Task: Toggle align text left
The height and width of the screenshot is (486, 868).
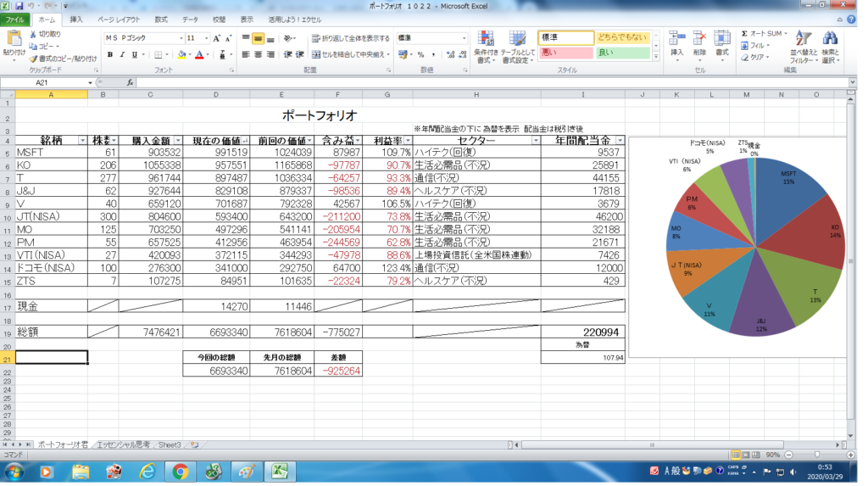Action: [246, 55]
